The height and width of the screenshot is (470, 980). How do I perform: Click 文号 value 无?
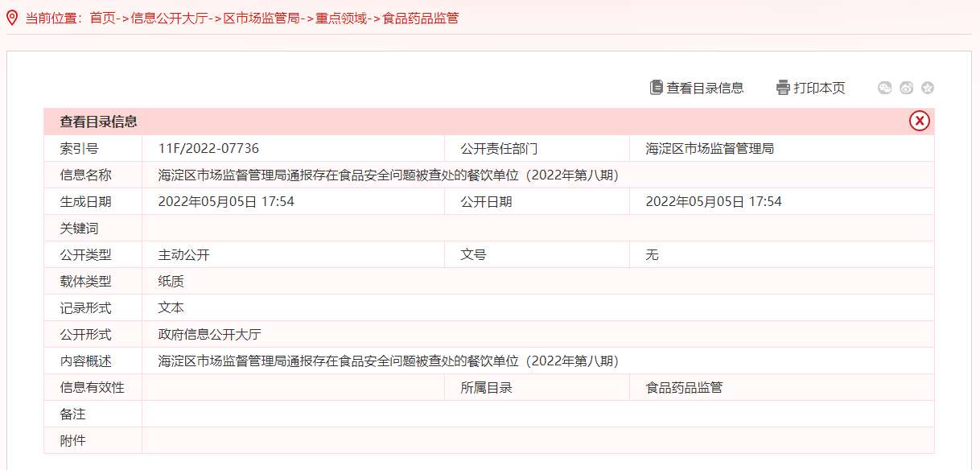(x=652, y=255)
